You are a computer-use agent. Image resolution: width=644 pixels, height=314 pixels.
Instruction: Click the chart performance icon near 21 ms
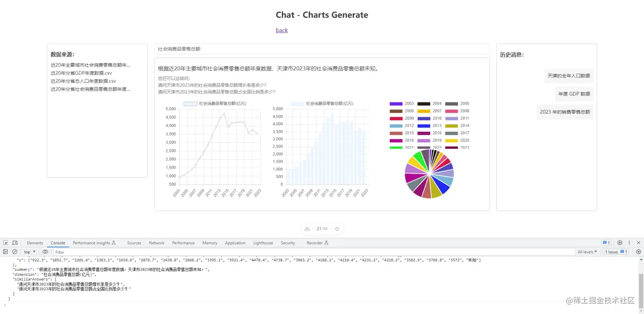tap(307, 229)
